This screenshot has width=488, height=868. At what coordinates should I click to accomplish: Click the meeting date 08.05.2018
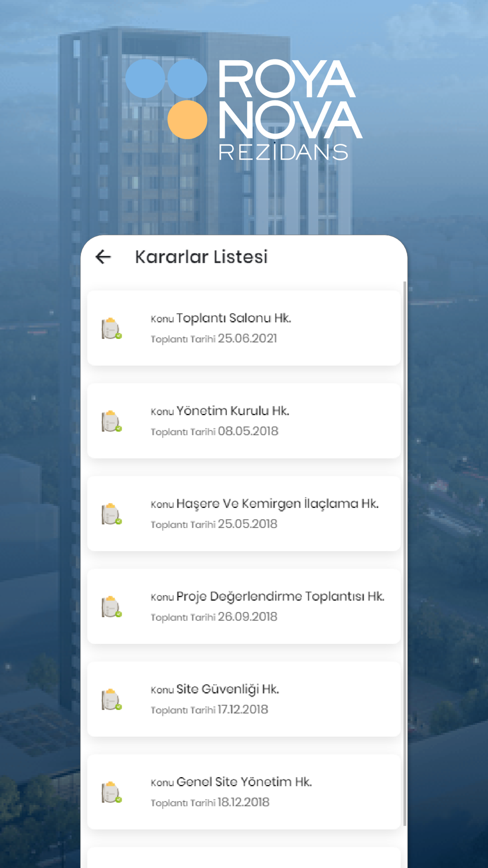(248, 431)
